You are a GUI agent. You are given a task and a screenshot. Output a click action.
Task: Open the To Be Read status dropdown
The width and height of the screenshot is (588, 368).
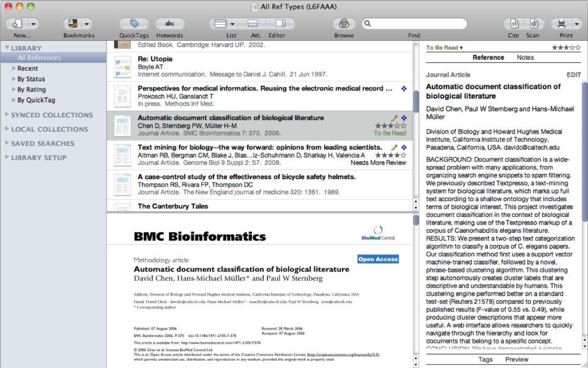pos(444,48)
